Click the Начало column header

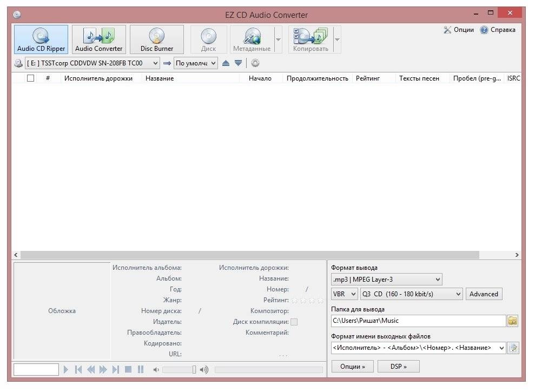(260, 78)
